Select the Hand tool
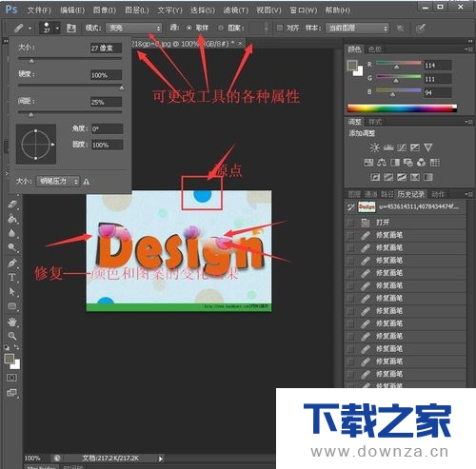Viewport: 476px width, 469px height. 12,322
